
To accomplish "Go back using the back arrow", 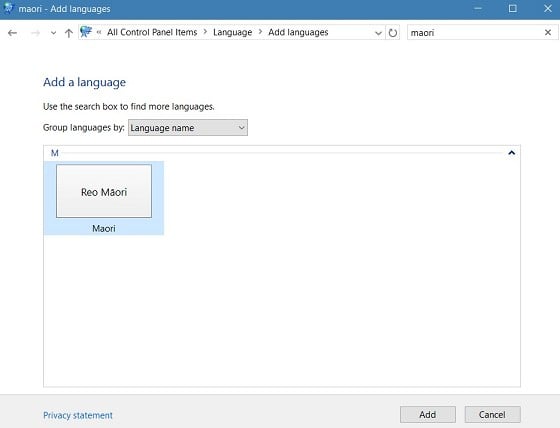I will pos(12,33).
